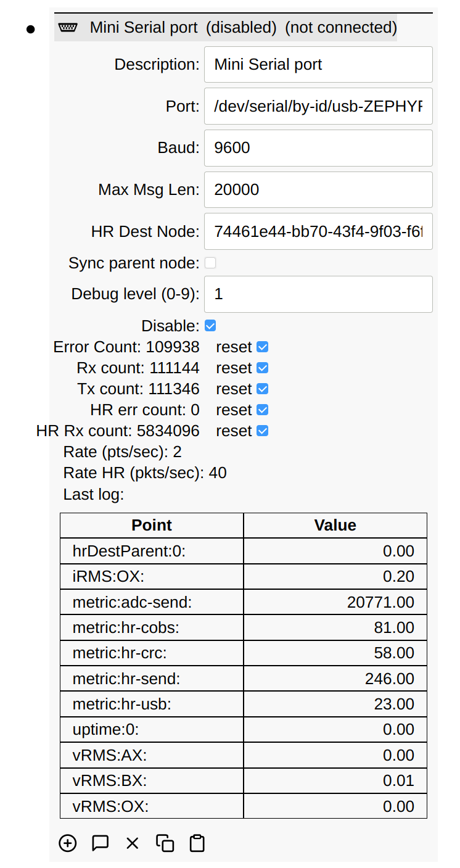Click the HR Dest Node field
Screen dimensions: 460x868
tap(318, 232)
